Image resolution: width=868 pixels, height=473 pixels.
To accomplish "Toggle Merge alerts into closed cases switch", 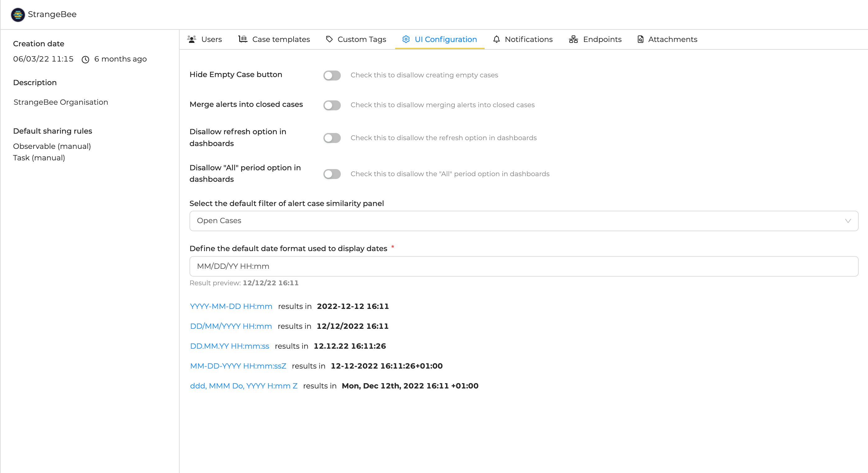I will (332, 105).
